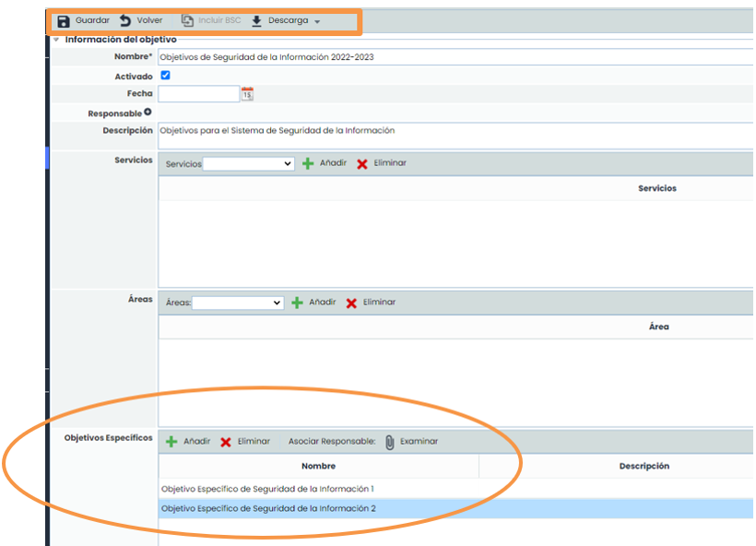
Task: Click the Nombre text field
Action: point(452,57)
